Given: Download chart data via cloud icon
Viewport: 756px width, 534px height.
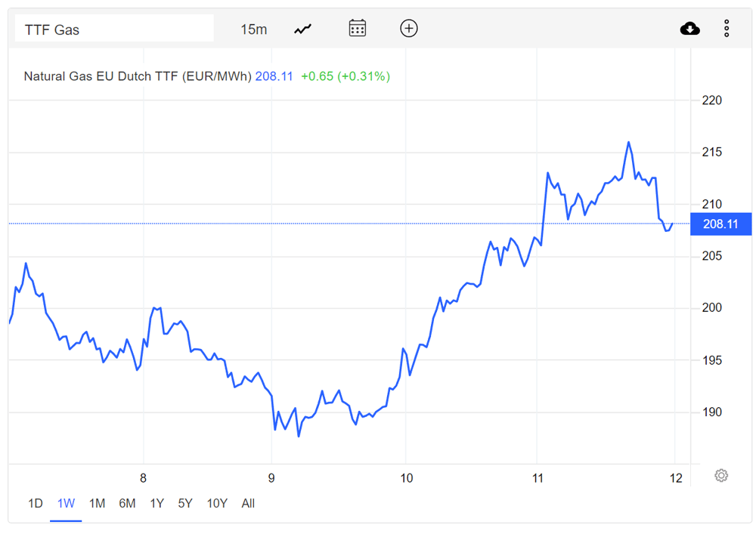Looking at the screenshot, I should click(690, 29).
